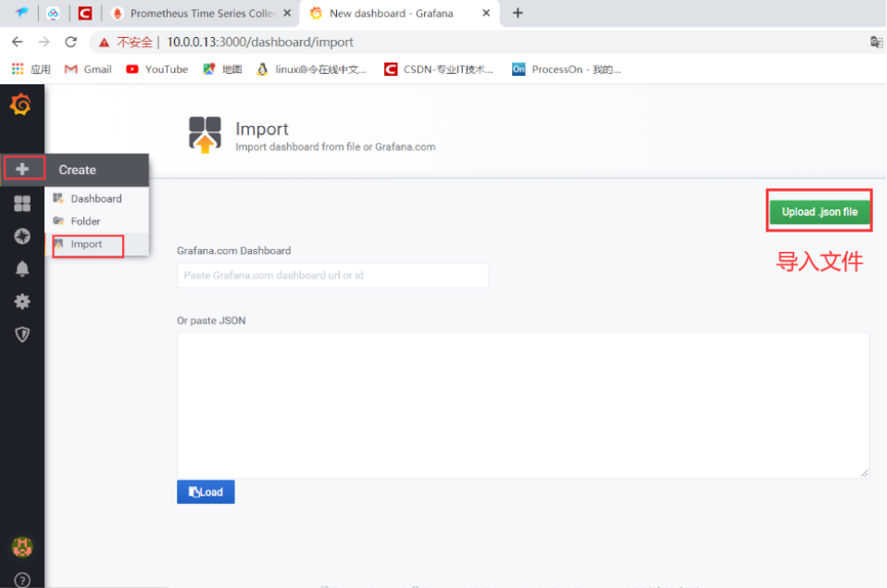This screenshot has width=887, height=588.
Task: Click the Import page header icon
Action: coord(205,134)
